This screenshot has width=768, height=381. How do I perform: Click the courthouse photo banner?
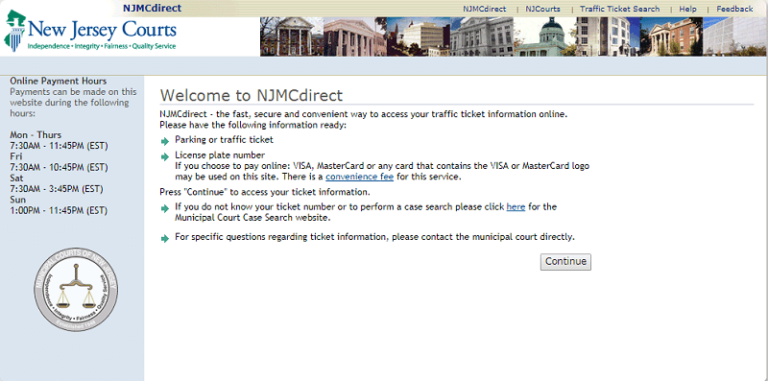coord(513,37)
